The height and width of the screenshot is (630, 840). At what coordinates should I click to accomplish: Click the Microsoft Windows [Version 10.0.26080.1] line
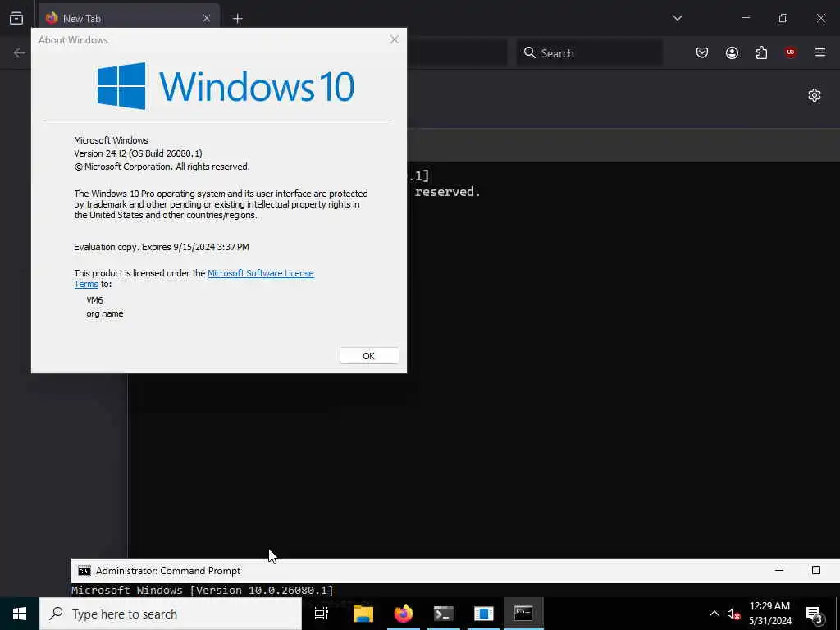click(x=203, y=590)
